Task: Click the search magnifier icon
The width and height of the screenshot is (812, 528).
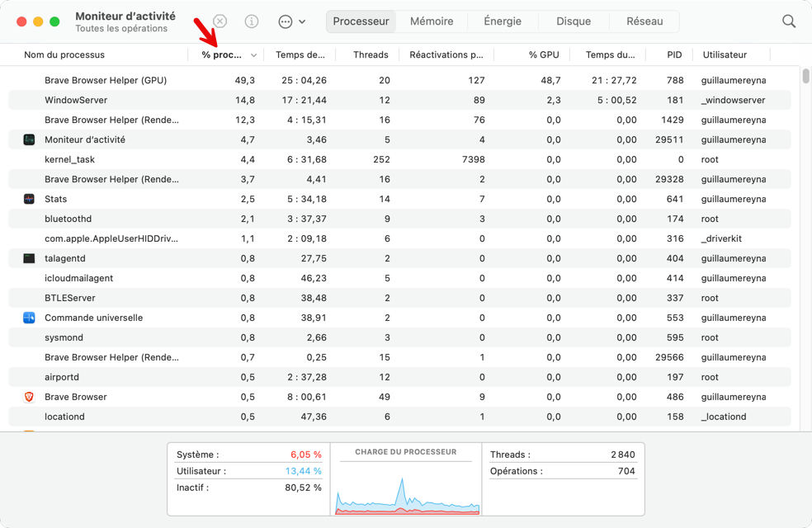Action: click(788, 21)
